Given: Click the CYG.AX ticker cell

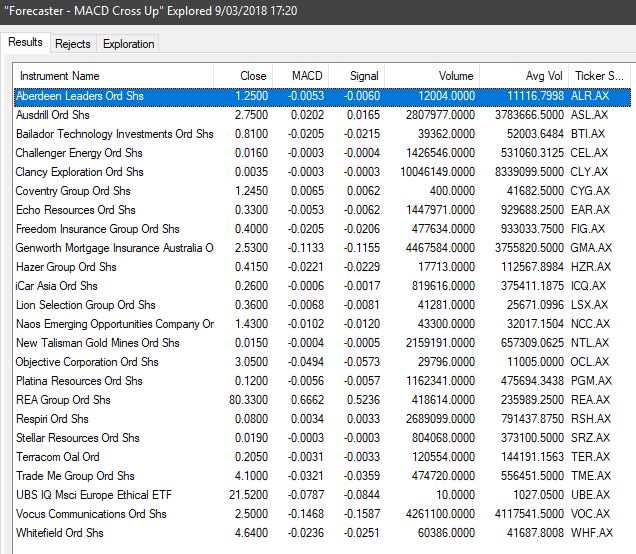Looking at the screenshot, I should click(590, 191).
